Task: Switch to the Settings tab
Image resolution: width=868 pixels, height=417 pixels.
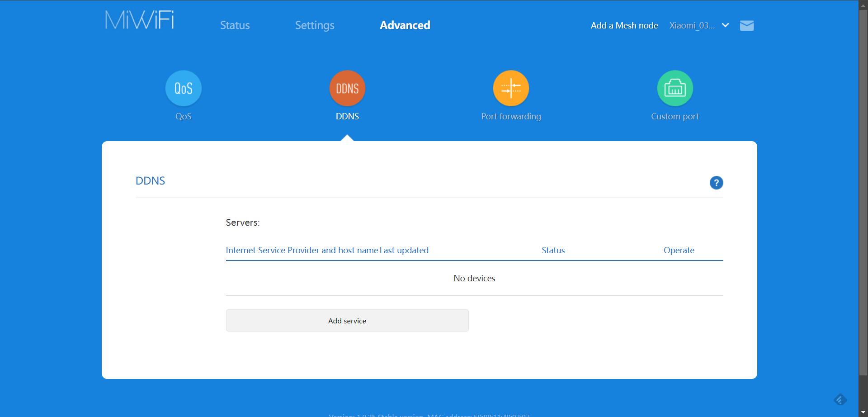Action: [315, 25]
